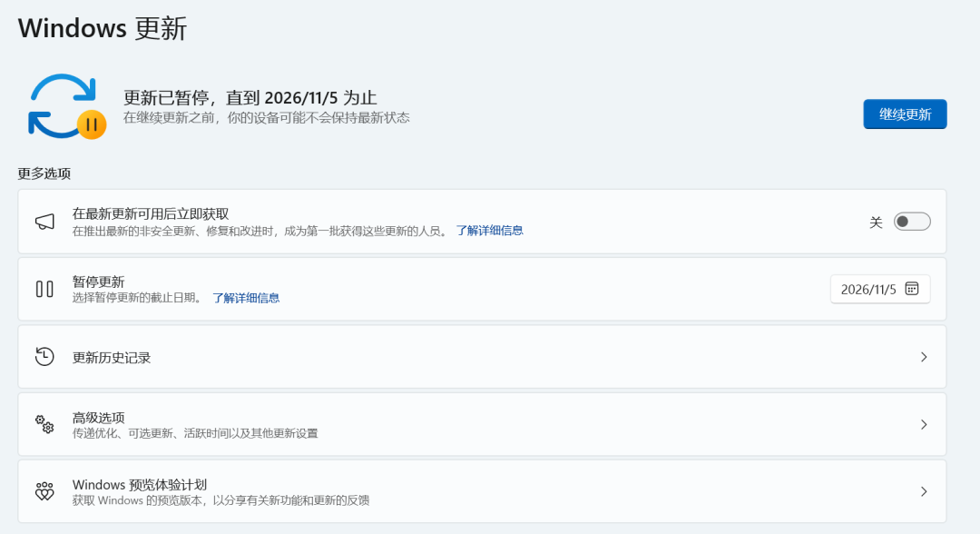The image size is (980, 534).
Task: Click the 继续更新 button
Action: pyautogui.click(x=905, y=114)
